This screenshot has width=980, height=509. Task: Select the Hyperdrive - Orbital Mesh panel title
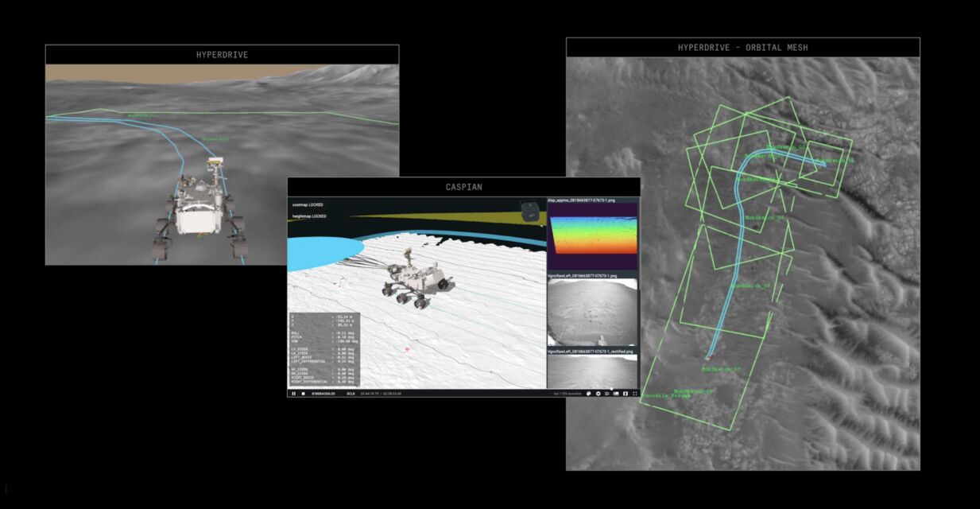(x=742, y=48)
